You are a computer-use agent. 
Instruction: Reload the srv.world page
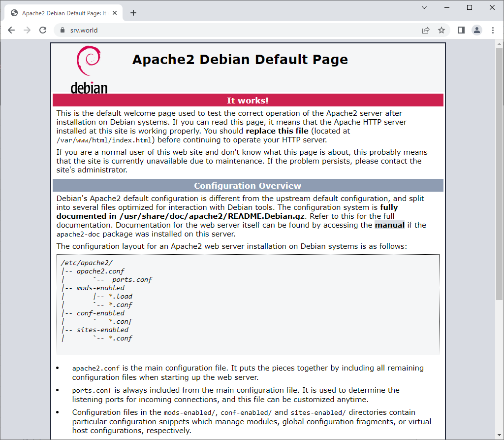pyautogui.click(x=43, y=30)
